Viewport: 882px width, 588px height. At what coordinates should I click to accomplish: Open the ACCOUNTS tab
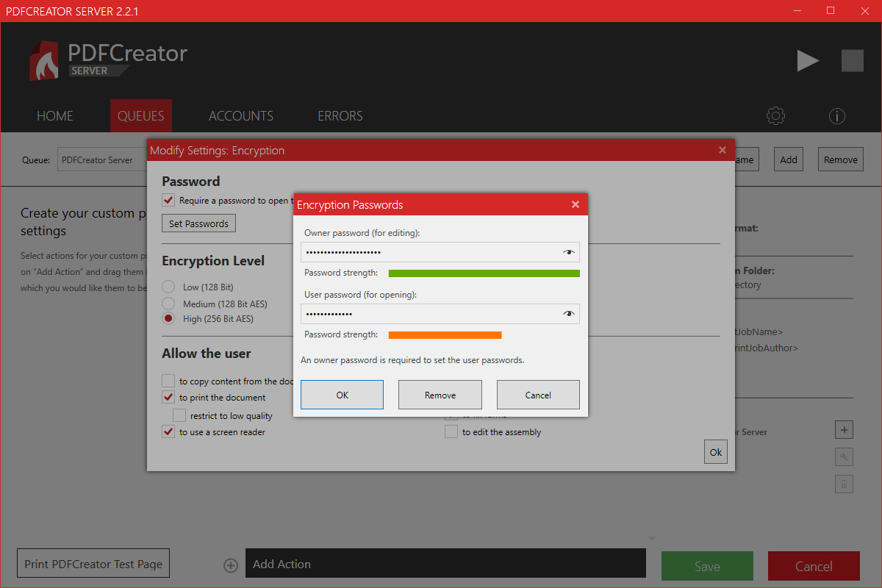coord(241,116)
